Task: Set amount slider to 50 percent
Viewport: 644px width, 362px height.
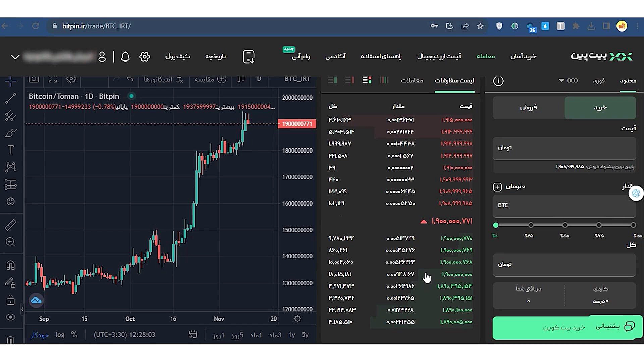Action: (x=565, y=225)
